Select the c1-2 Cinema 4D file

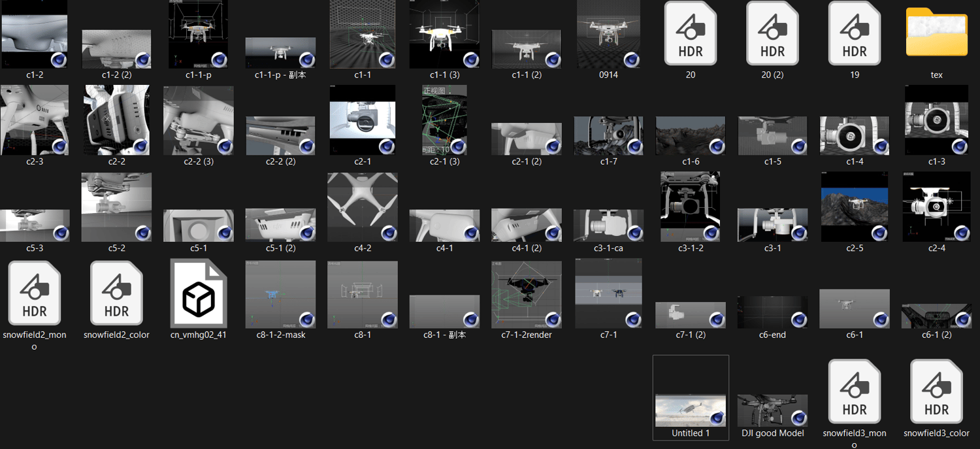35,34
